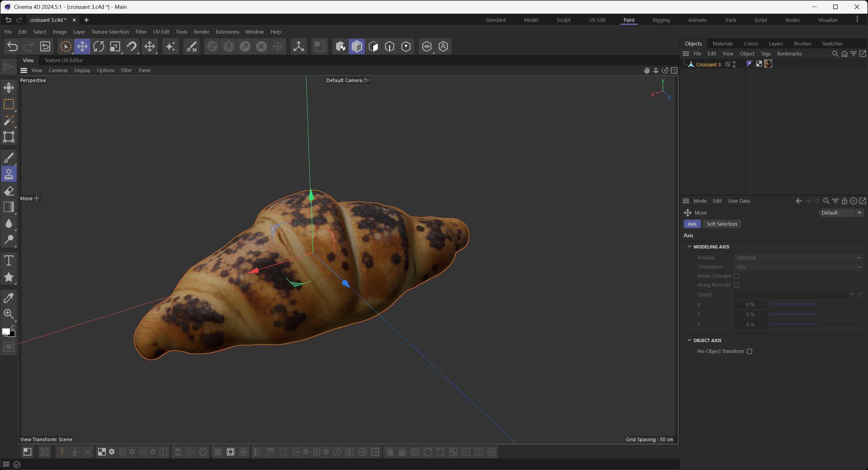The width and height of the screenshot is (868, 470).
Task: Select the Magnify zoom tool
Action: click(x=9, y=314)
